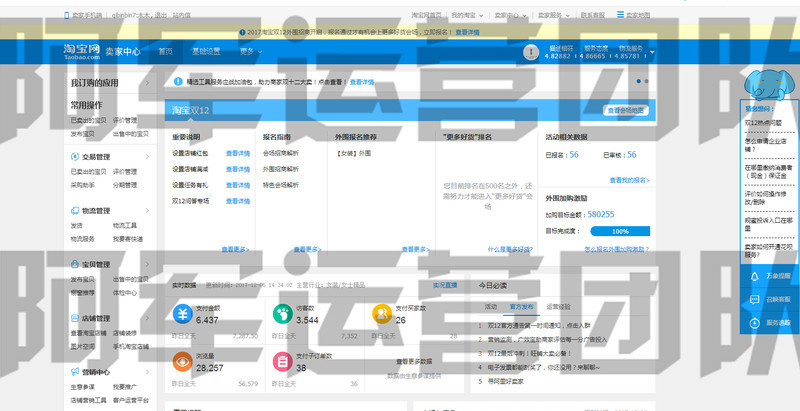
Task: Open 【女装】外围 recommendation
Action: point(353,153)
